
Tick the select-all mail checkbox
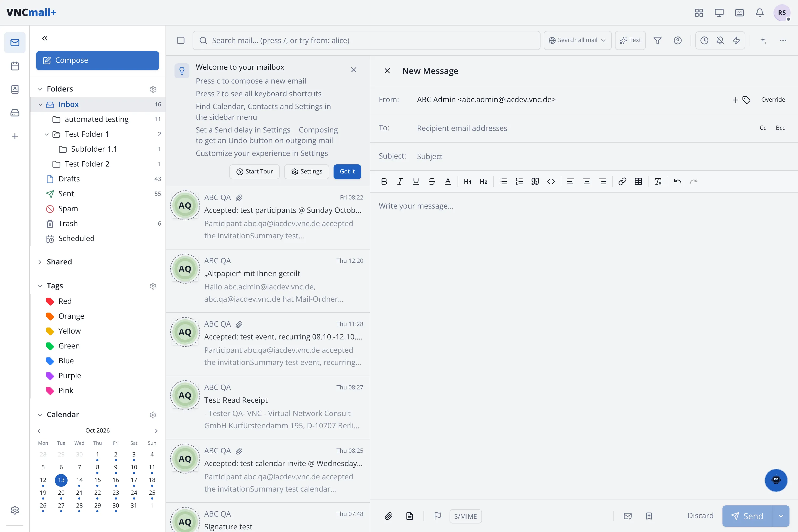point(181,40)
